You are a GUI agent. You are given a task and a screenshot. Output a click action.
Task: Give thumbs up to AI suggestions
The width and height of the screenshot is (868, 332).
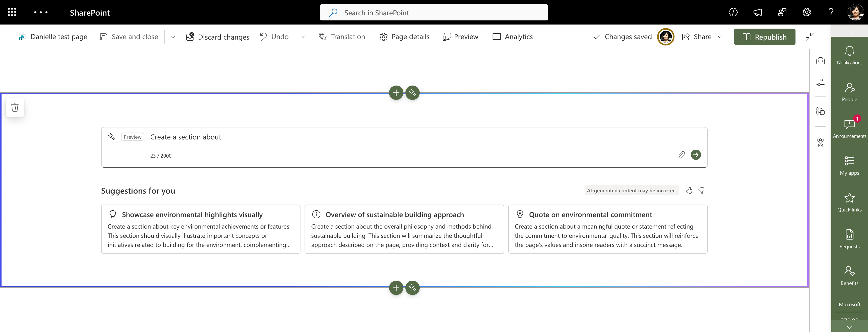pyautogui.click(x=689, y=191)
